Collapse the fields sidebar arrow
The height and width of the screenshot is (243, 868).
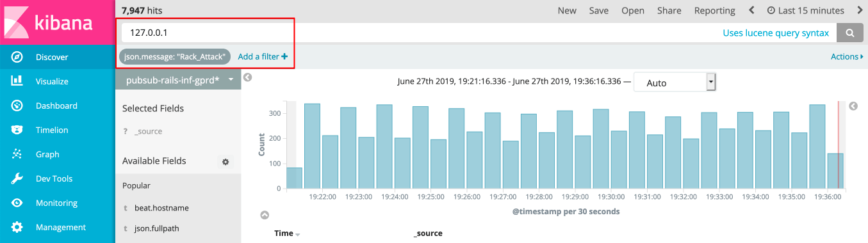(x=248, y=77)
